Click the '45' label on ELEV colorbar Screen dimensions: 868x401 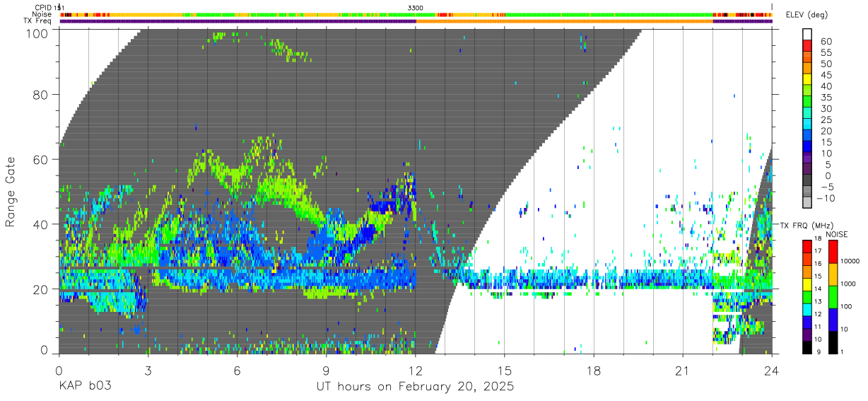[826, 75]
